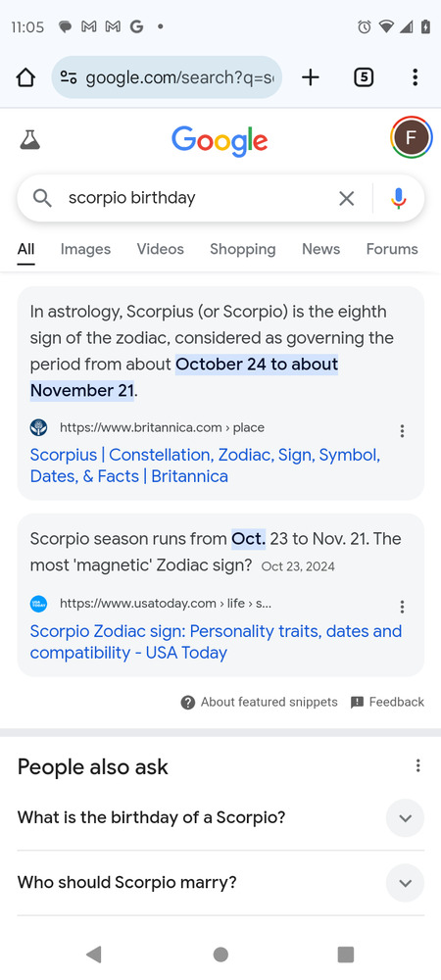Clear the search query with X

(346, 198)
